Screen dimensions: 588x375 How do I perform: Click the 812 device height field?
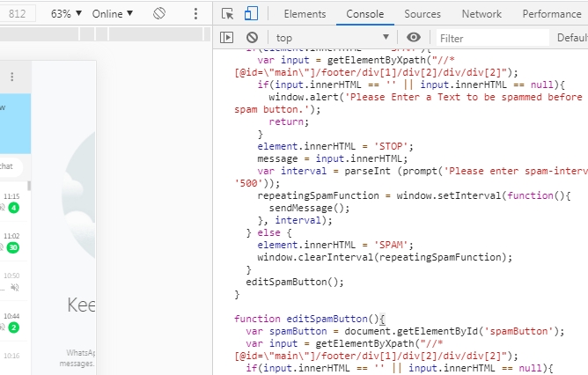click(18, 14)
